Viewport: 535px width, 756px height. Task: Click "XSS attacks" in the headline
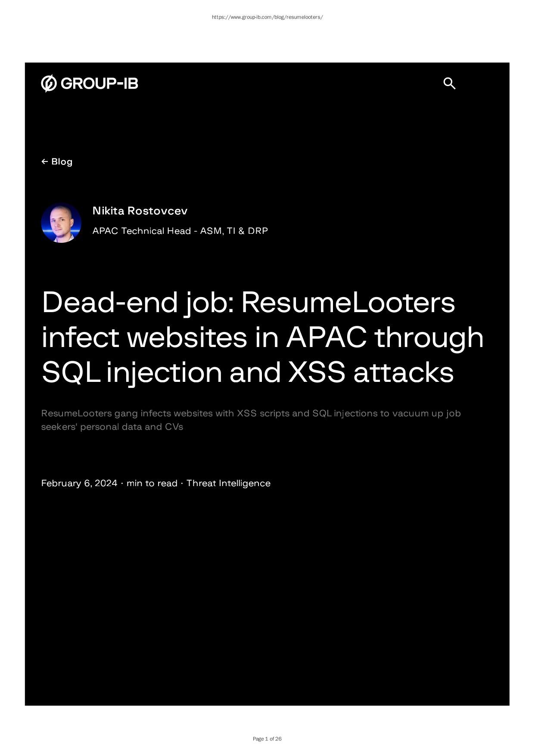tap(370, 372)
